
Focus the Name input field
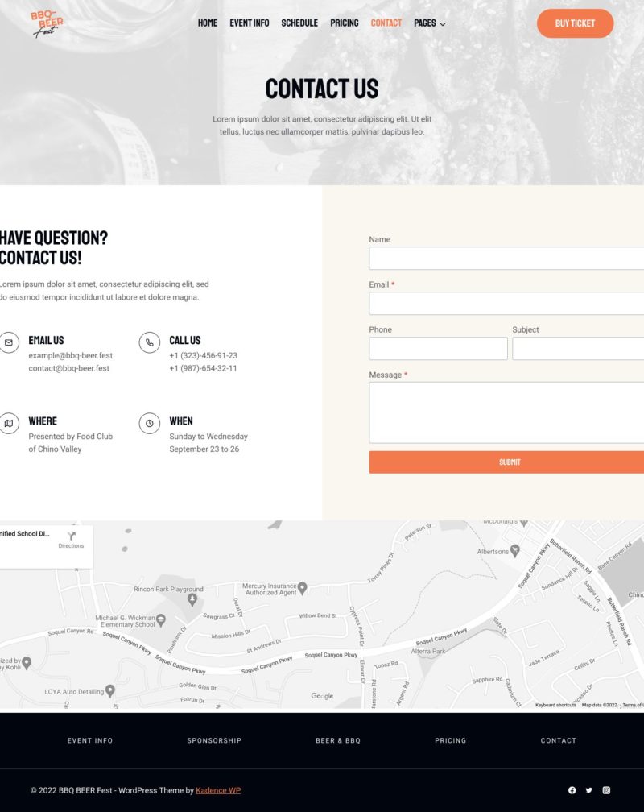point(506,259)
